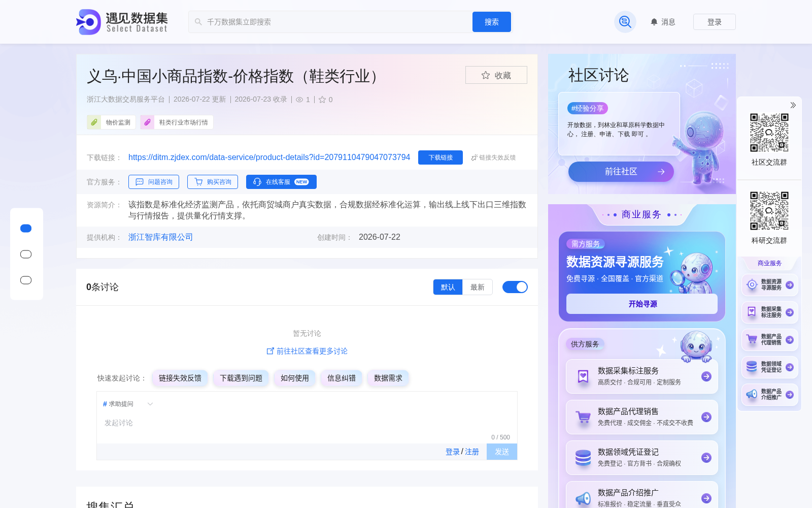This screenshot has height=508, width=812.
Task: Open sidebar 数据领域凭证登记 shortcut
Action: [x=770, y=367]
